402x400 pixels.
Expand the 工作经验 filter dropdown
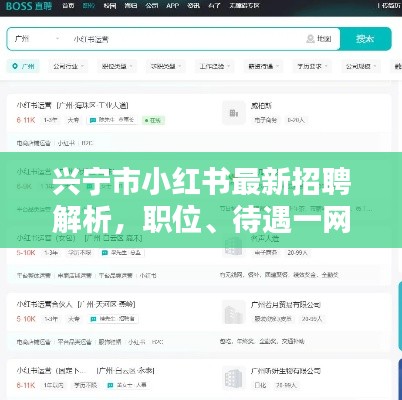coord(215,66)
